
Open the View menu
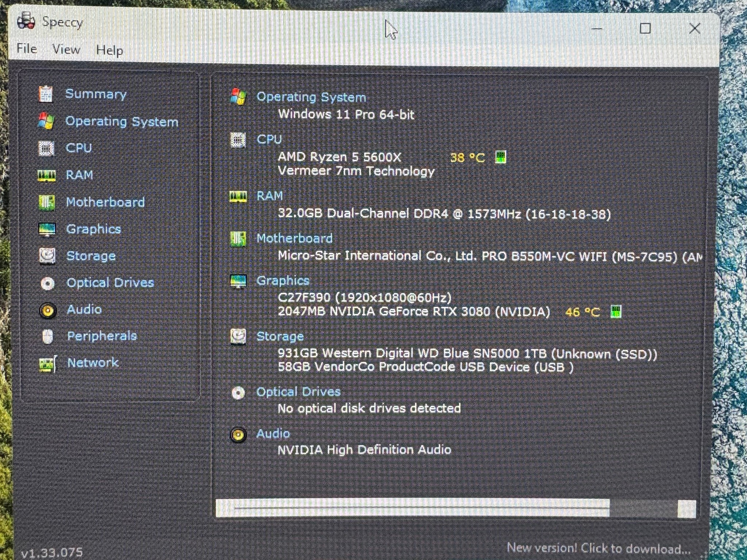point(66,49)
